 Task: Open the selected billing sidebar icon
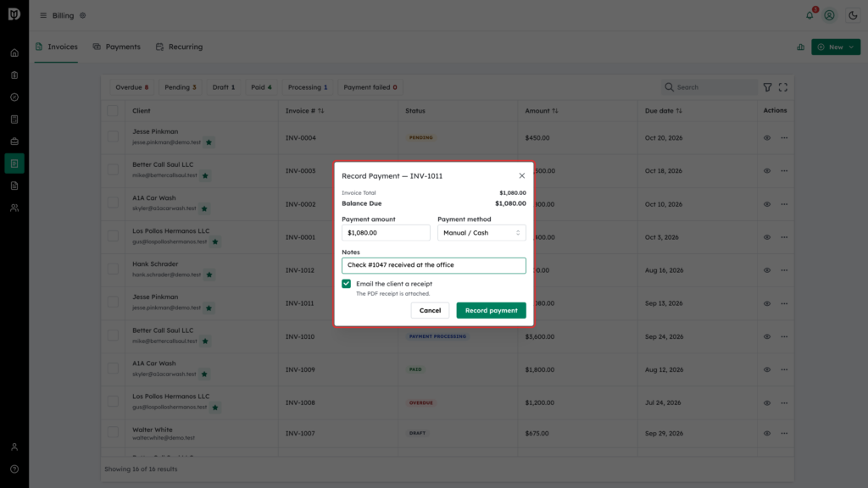[x=14, y=164]
